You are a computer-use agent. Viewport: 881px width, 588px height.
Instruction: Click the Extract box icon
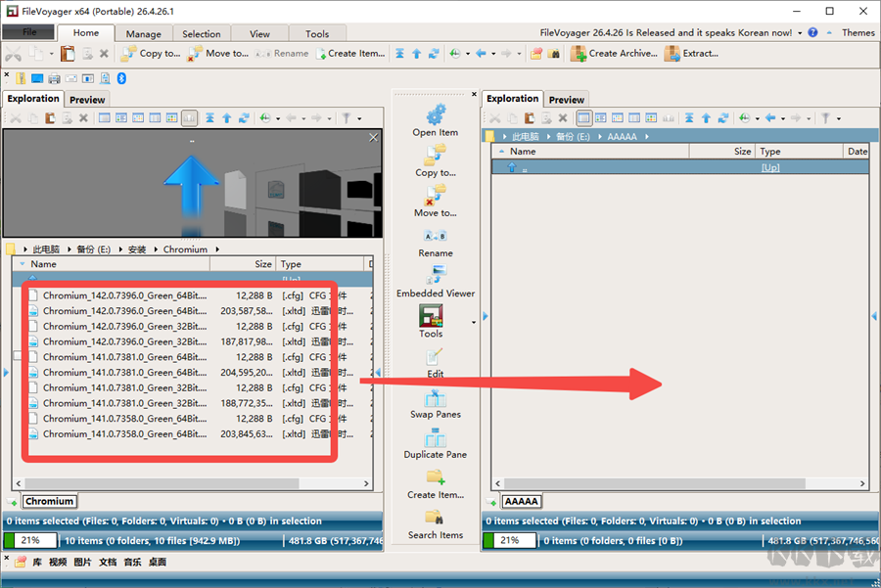point(672,54)
